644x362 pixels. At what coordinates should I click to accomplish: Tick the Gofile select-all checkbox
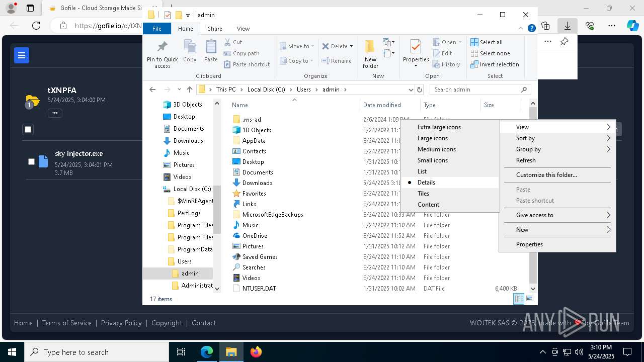[x=28, y=129]
